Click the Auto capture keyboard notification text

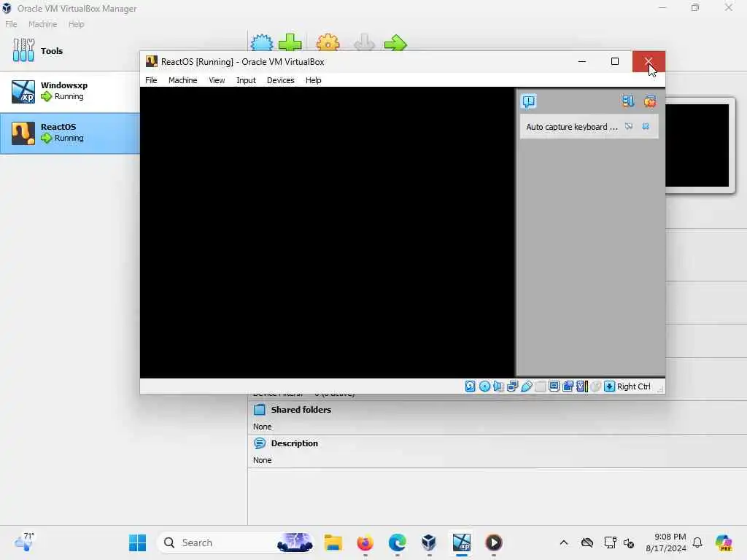tap(572, 127)
